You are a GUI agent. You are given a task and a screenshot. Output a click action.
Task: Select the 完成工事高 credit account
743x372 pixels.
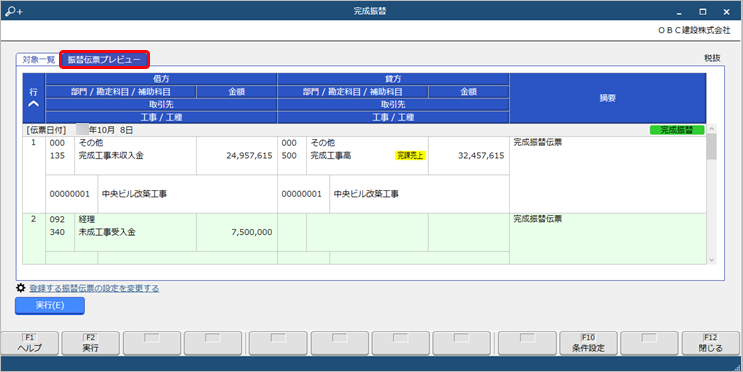pos(331,155)
